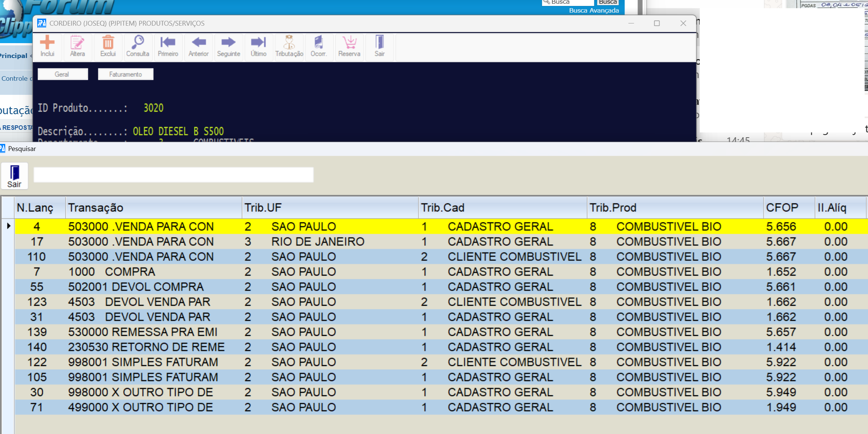Sort by the CFOP column header
The width and height of the screenshot is (868, 434).
[x=782, y=208]
